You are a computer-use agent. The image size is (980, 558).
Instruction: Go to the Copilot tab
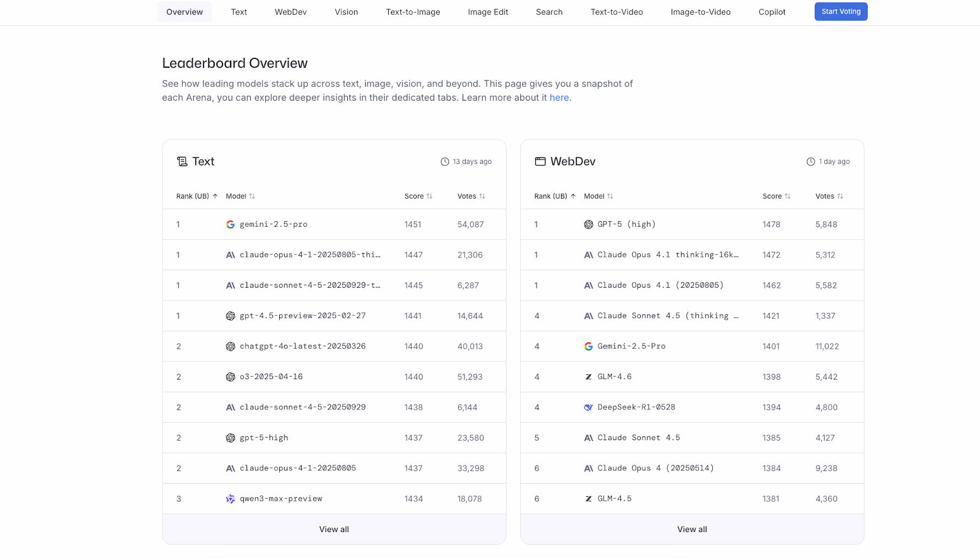tap(772, 12)
